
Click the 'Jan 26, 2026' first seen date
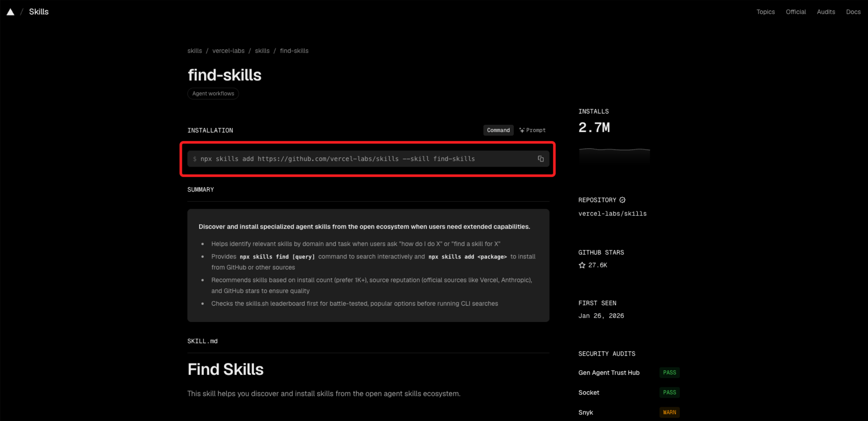click(601, 316)
